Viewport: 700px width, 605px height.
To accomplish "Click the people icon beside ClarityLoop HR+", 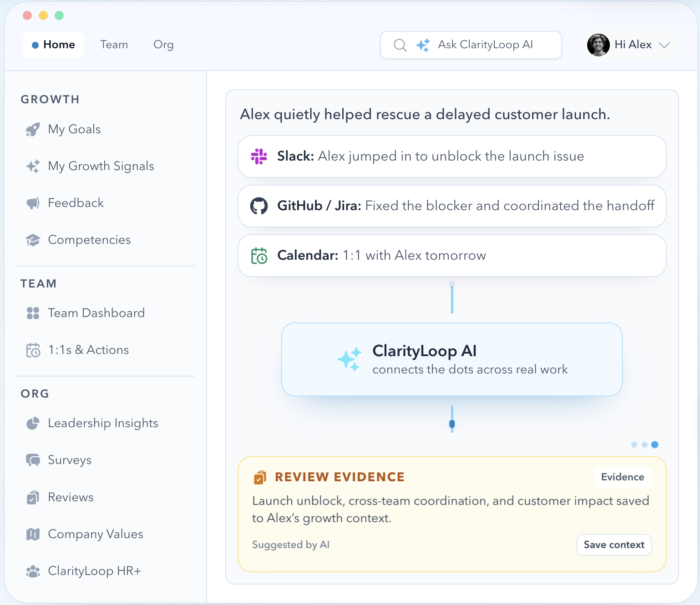I will click(33, 571).
